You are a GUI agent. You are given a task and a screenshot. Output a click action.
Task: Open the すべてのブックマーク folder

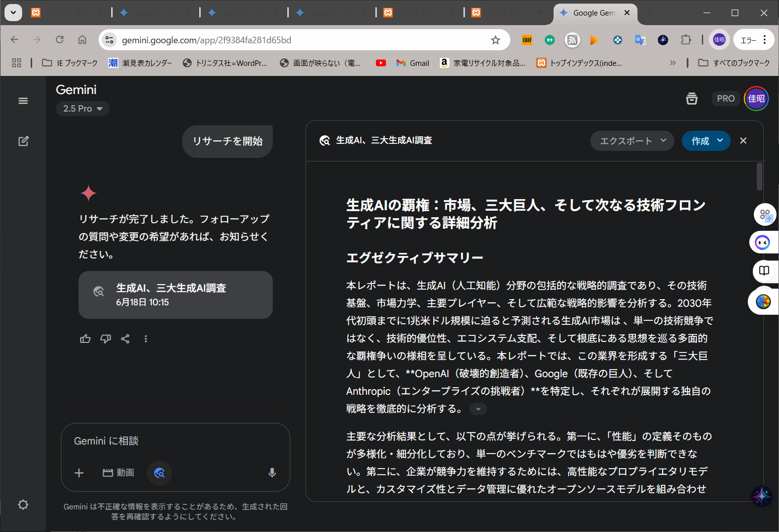[734, 63]
